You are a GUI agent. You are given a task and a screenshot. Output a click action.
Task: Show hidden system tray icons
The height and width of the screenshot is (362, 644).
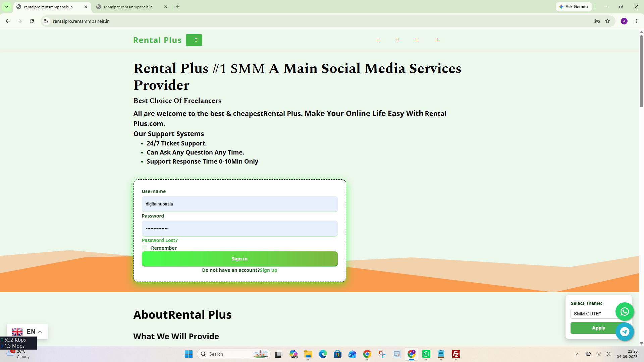(x=577, y=354)
